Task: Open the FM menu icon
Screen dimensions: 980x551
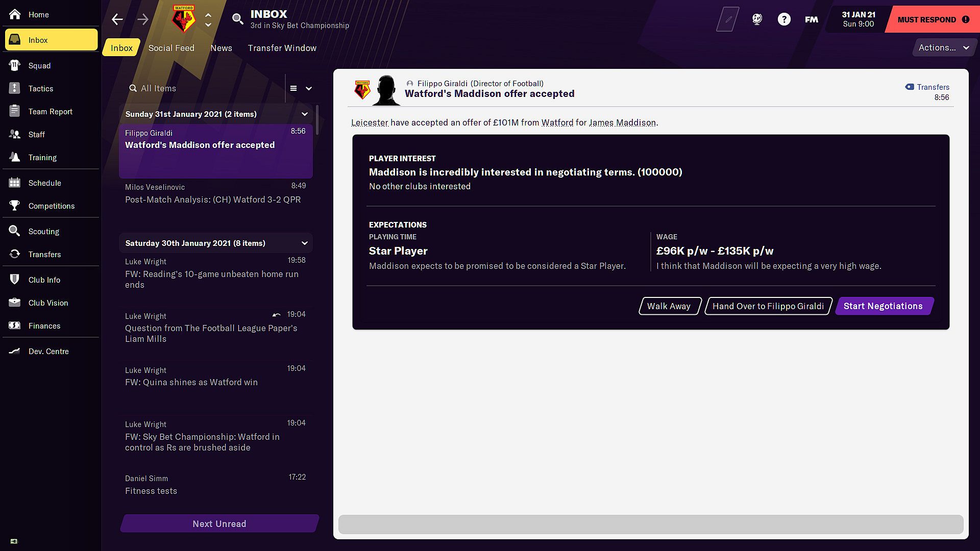Action: click(811, 19)
